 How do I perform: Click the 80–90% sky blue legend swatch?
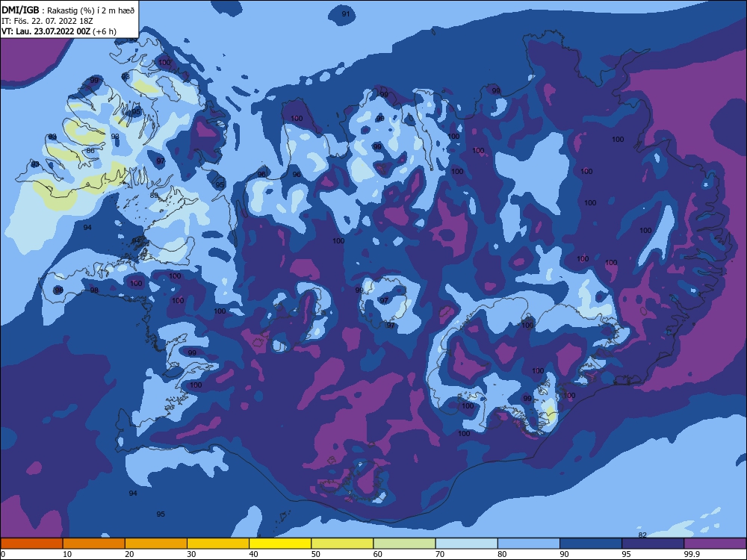529,544
